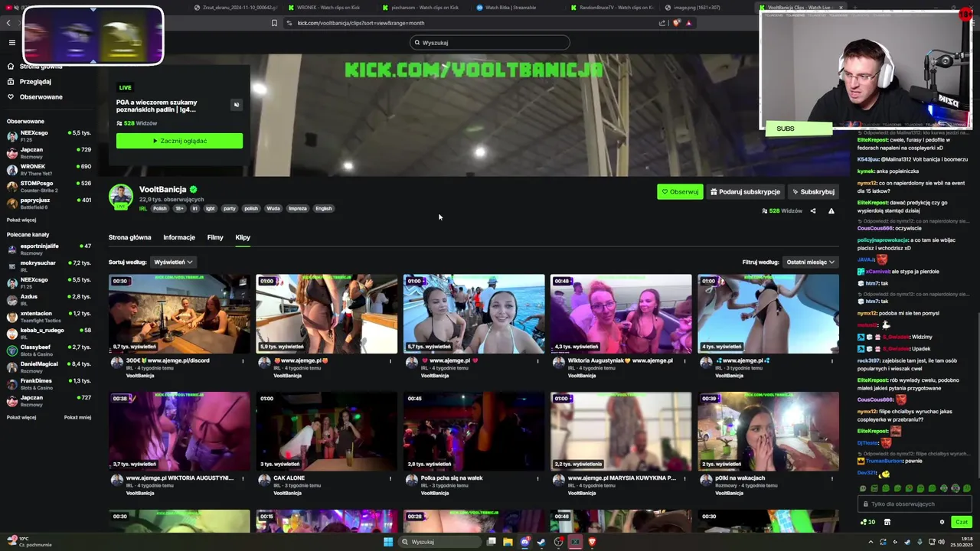This screenshot has height=551, width=980.
Task: Click the share icon beside viewer count
Action: (x=813, y=211)
